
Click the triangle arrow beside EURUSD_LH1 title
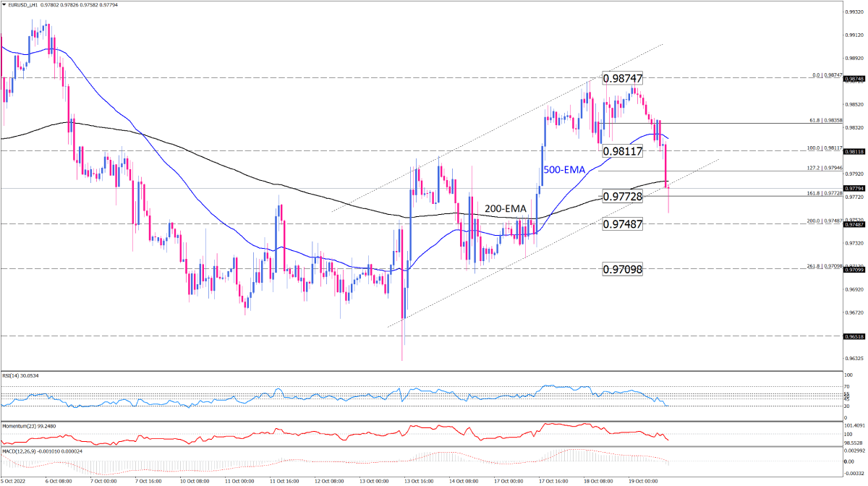point(4,4)
